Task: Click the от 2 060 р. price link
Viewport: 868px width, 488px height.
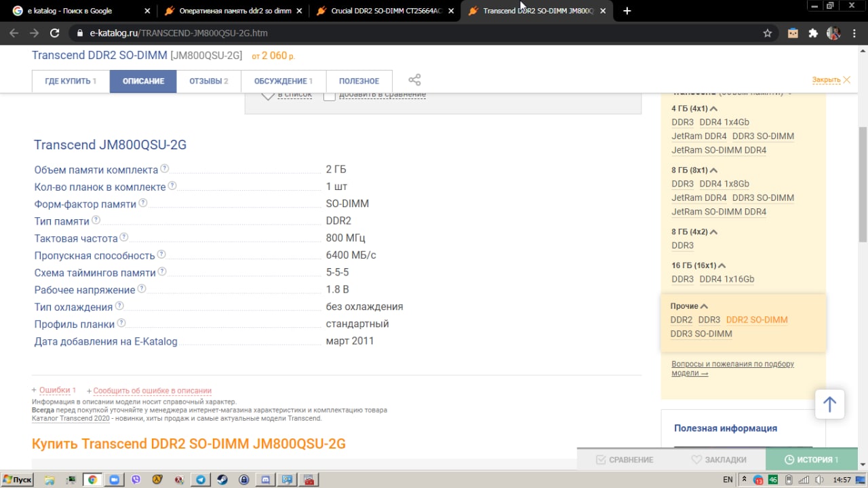Action: [x=273, y=56]
